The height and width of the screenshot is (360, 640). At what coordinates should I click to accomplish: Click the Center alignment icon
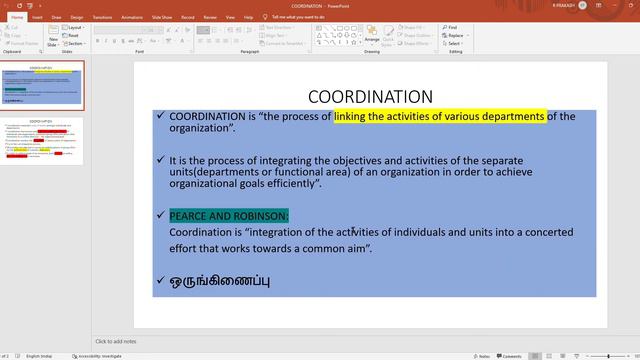(209, 41)
